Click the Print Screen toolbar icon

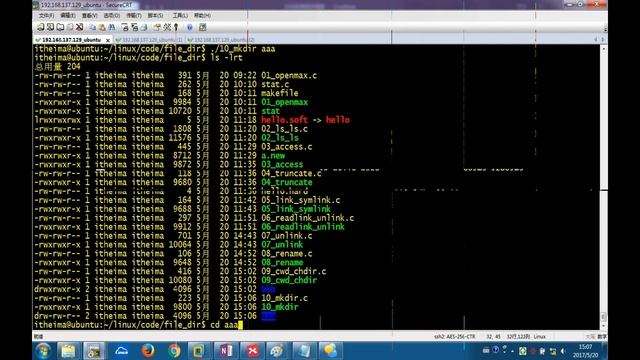[x=125, y=27]
